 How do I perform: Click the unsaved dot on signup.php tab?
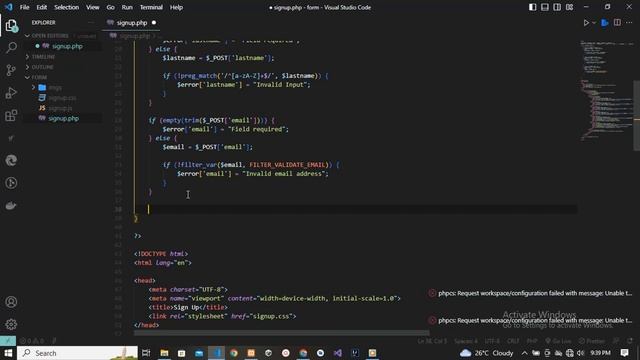[154, 23]
